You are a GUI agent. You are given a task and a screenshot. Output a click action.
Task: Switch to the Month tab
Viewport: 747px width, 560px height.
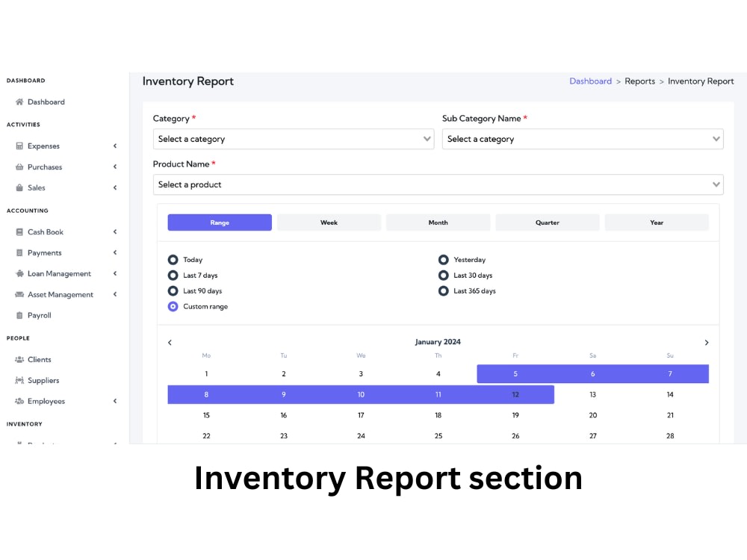(x=438, y=223)
